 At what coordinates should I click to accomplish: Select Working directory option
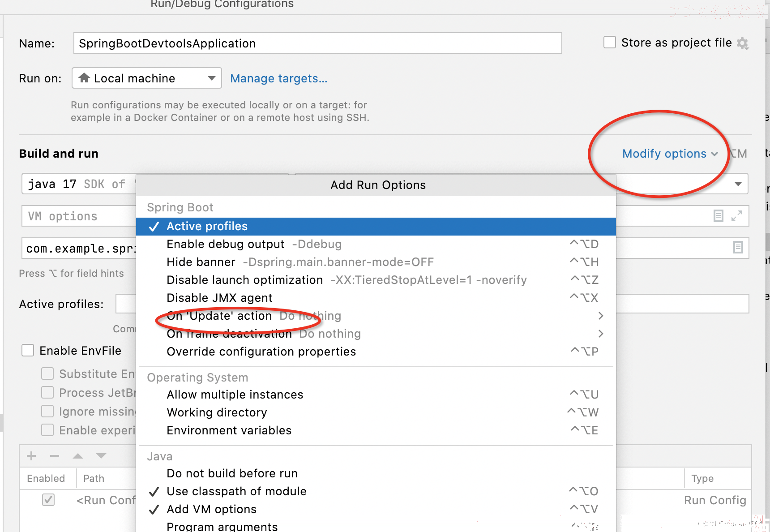pos(376,412)
